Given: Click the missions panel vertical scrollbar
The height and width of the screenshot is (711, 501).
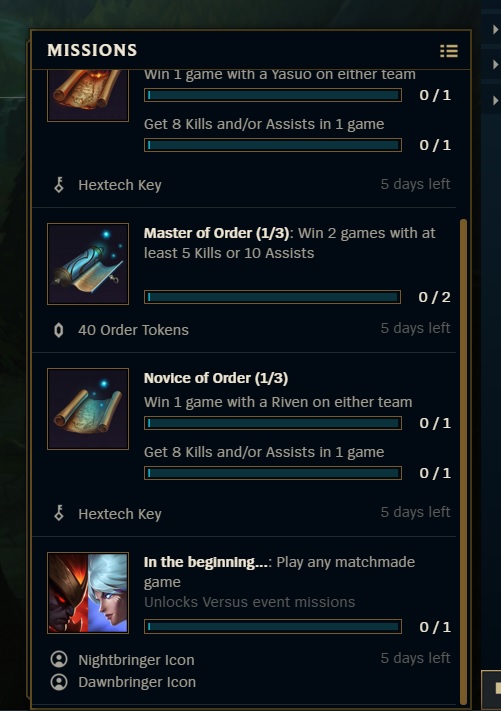Looking at the screenshot, I should 463,462.
